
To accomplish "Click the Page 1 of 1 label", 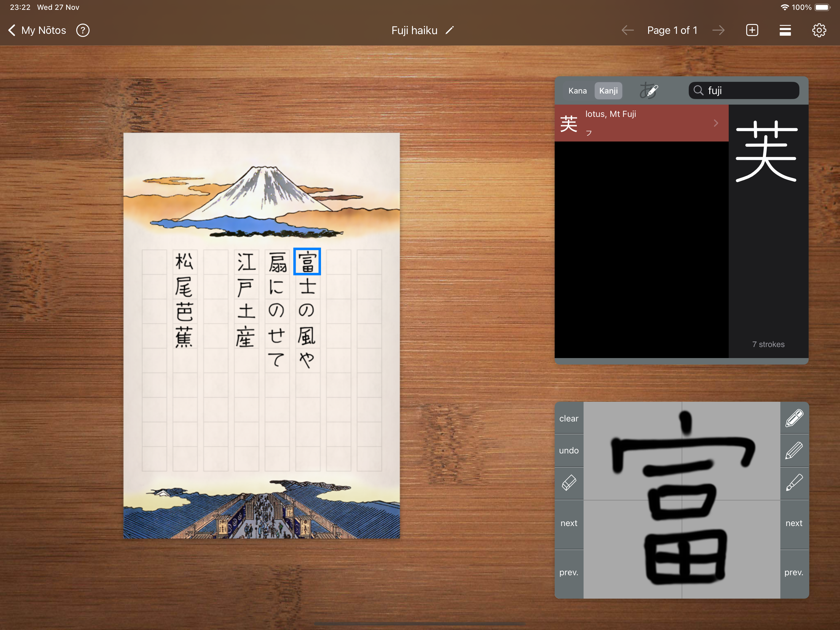I will 672,30.
